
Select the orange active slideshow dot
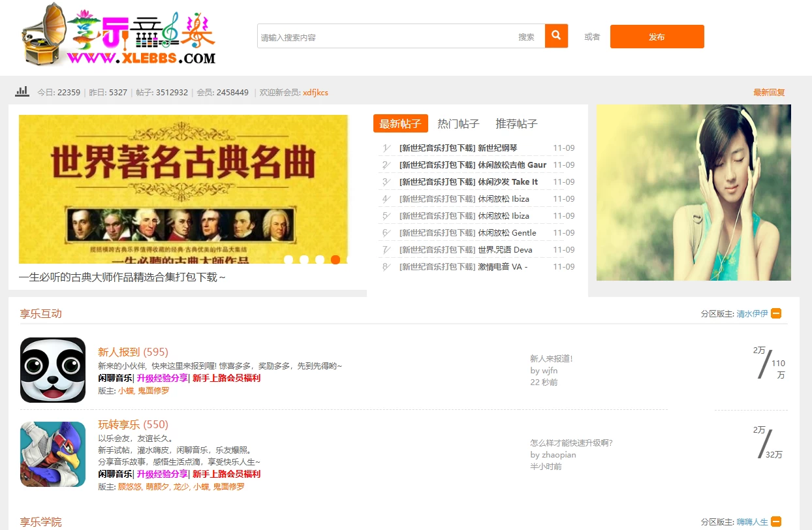(336, 260)
